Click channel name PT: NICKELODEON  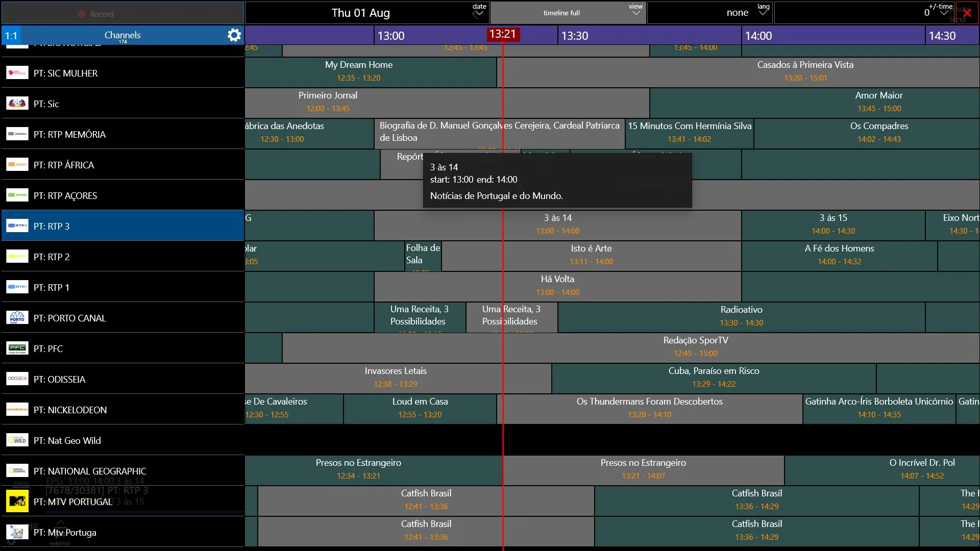[70, 410]
